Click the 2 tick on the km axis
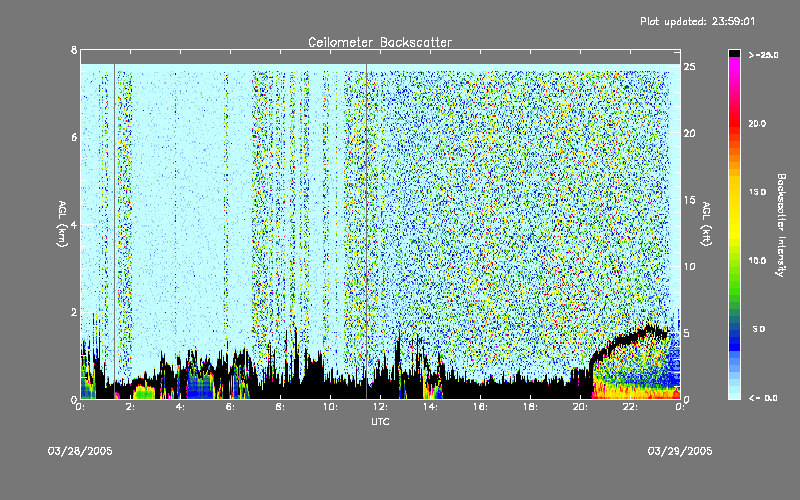The width and height of the screenshot is (800, 500). point(74,312)
